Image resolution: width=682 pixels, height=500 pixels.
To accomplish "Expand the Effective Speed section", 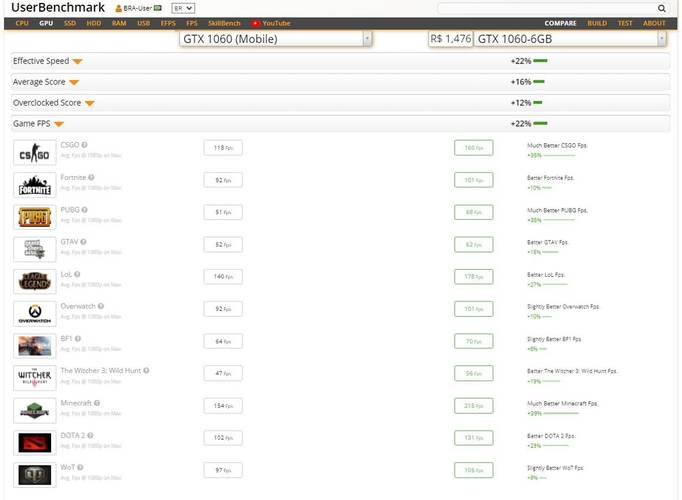I will [x=77, y=61].
